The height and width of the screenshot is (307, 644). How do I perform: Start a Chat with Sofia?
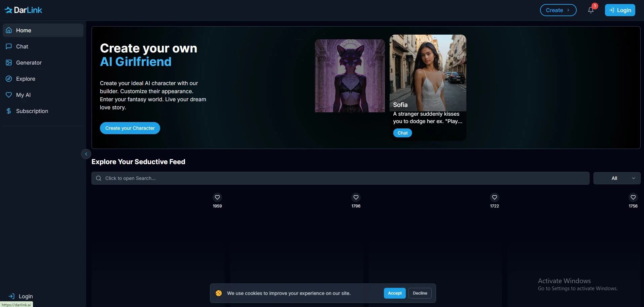(x=402, y=133)
